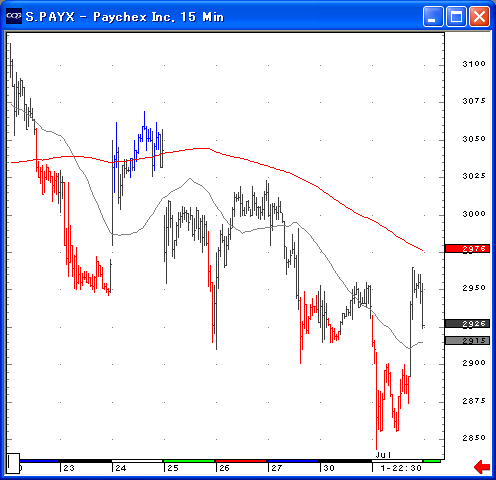Click the 2950 price scale value
Image resolution: width=496 pixels, height=480 pixels.
474,288
